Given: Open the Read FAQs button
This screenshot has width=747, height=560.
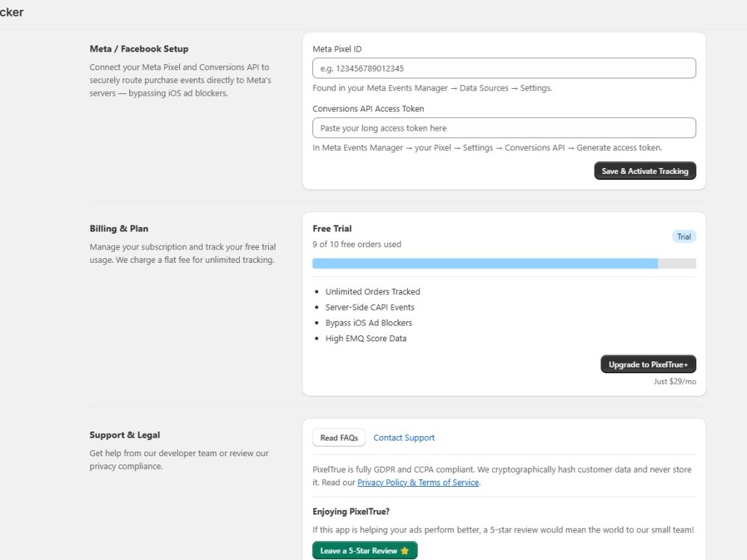Looking at the screenshot, I should (x=338, y=438).
